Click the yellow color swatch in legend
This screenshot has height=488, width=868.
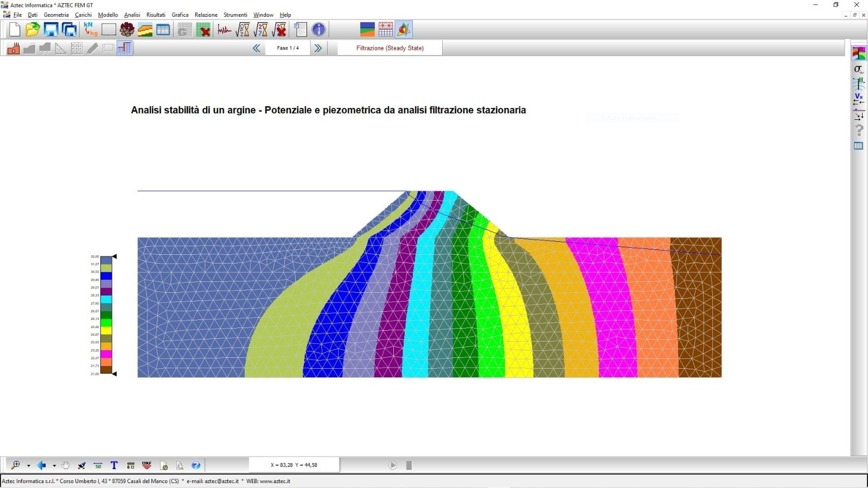click(x=106, y=330)
